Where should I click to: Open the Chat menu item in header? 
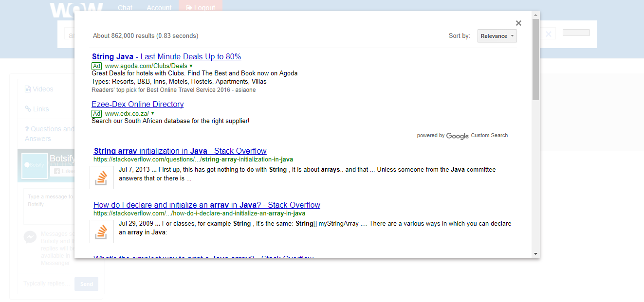[x=125, y=8]
